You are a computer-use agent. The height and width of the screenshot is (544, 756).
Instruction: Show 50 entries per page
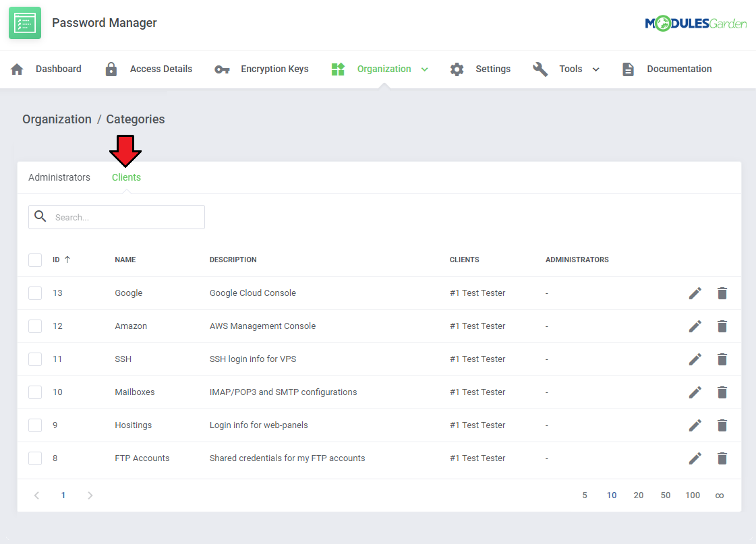click(x=666, y=495)
